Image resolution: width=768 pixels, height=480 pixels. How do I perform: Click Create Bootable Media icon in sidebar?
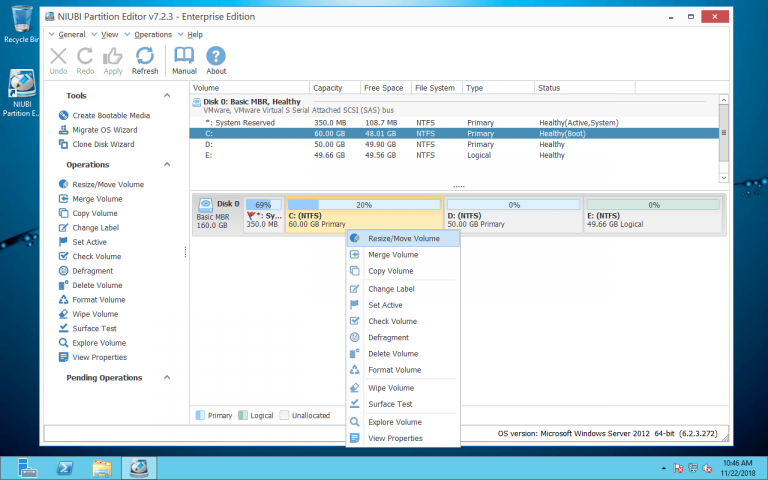(x=63, y=116)
